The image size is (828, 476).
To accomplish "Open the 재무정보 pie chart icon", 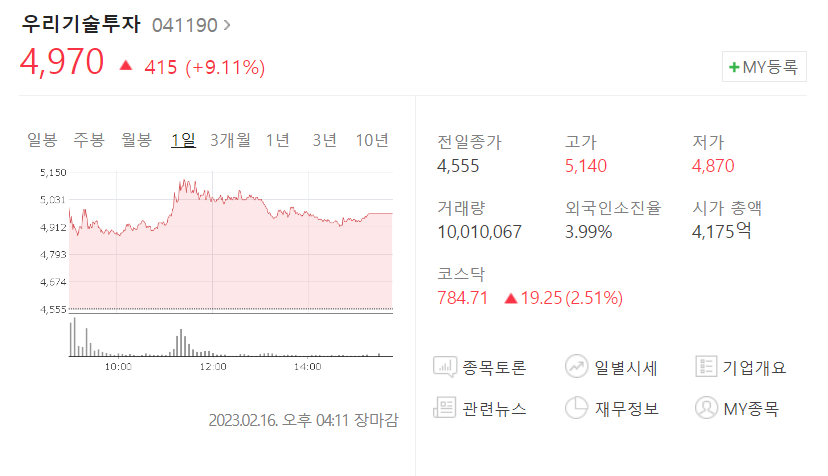I will pos(576,408).
